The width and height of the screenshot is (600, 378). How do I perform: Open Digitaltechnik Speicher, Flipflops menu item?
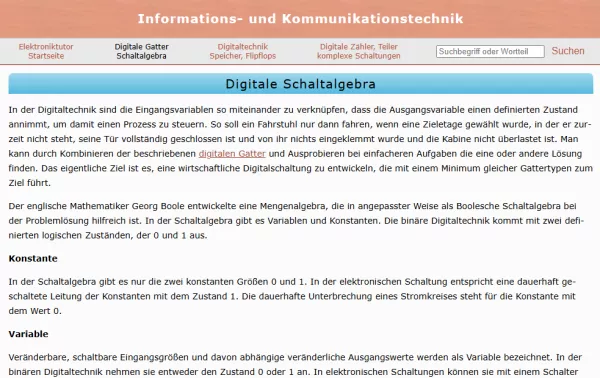(x=243, y=51)
